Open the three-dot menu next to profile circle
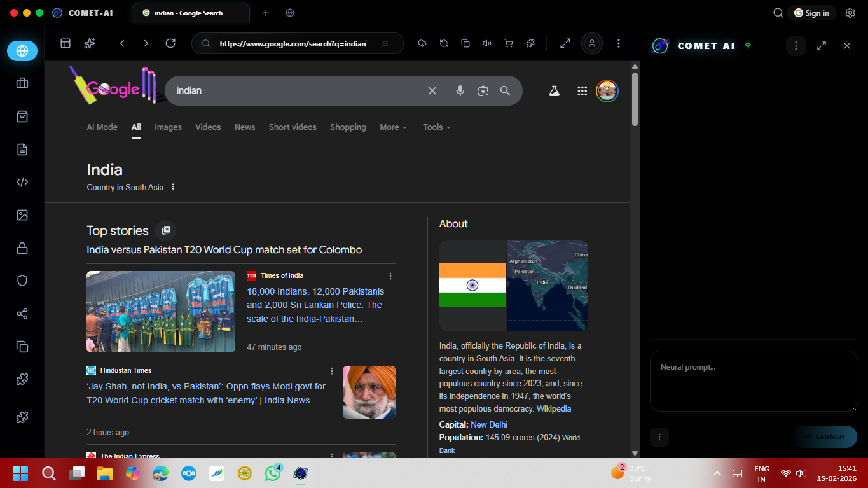Image resolution: width=868 pixels, height=488 pixels. [x=619, y=43]
